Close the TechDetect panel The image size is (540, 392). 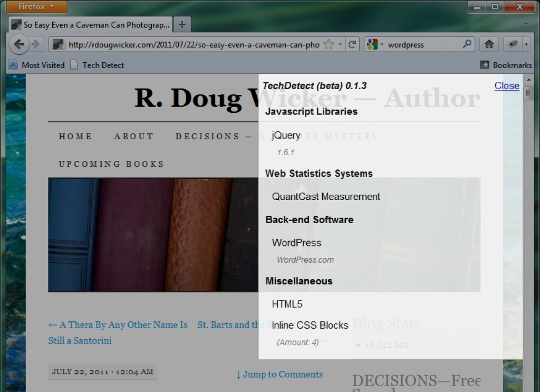[507, 86]
